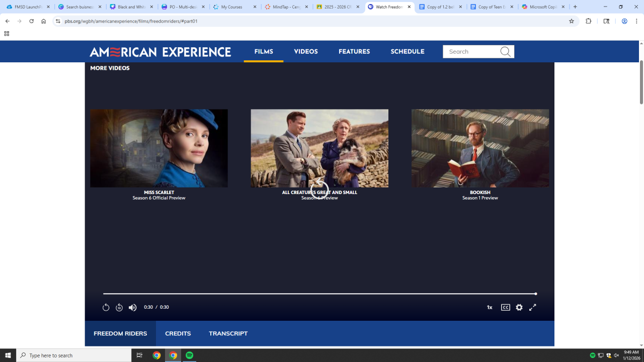Screen dimensions: 644x362
Task: Click the taskbar search box
Action: point(74,355)
